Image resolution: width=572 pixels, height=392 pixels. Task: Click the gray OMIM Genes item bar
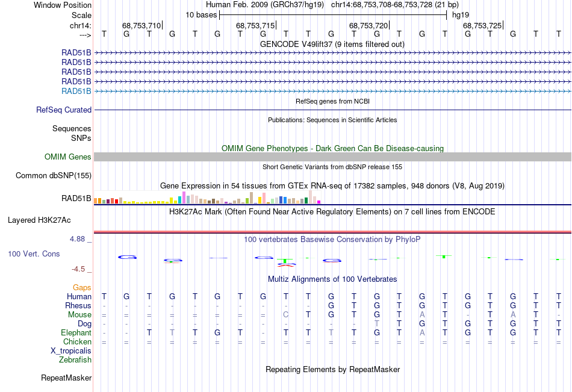click(332, 157)
